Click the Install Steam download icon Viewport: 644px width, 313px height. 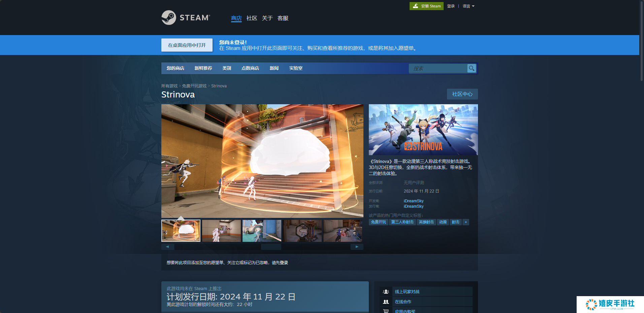pyautogui.click(x=416, y=6)
